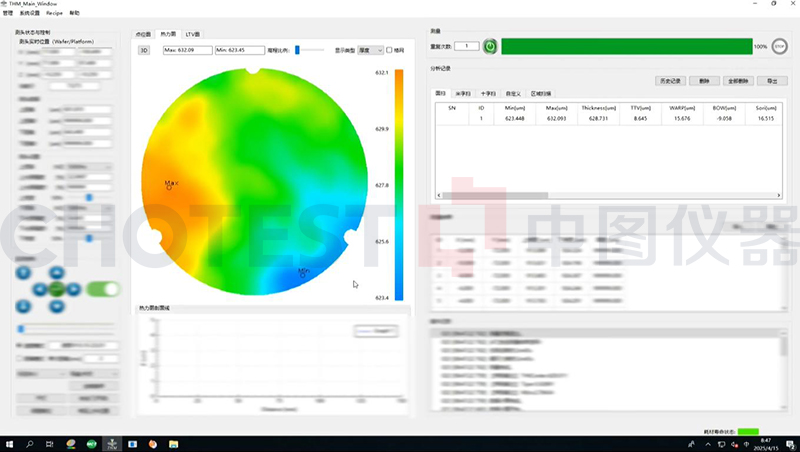800x452 pixels.
Task: Click the blue thumb on the toolbar ratio slider
Action: (x=297, y=50)
